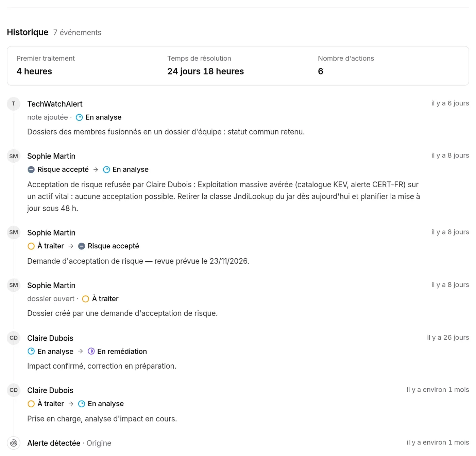Image resolution: width=476 pixels, height=456 pixels.
Task: Click the "Temps de résolution" label
Action: pos(199,59)
